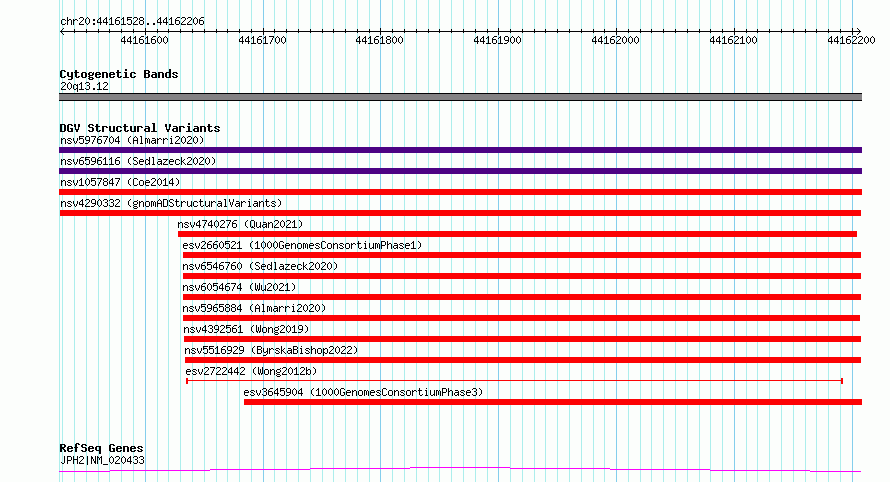Open variant esv3645904 (1000GenomesConsortiumPhase3) label
Screen dimensions: 890x482
pyautogui.click(x=363, y=392)
